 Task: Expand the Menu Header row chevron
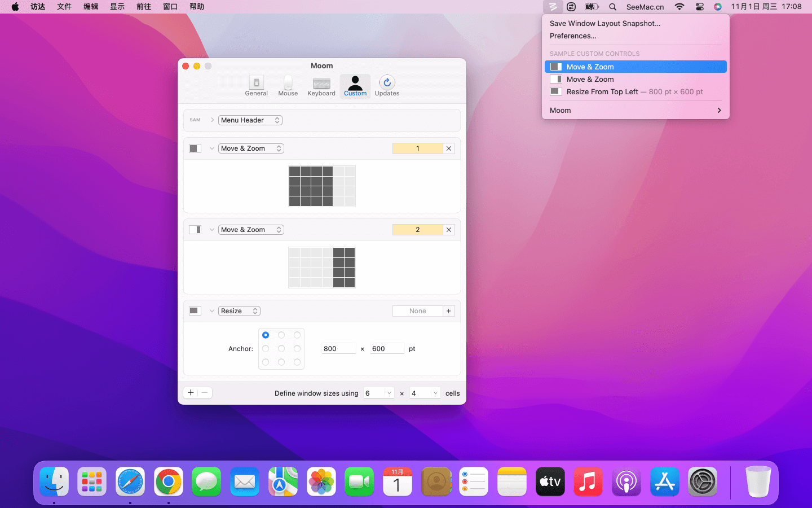[212, 120]
